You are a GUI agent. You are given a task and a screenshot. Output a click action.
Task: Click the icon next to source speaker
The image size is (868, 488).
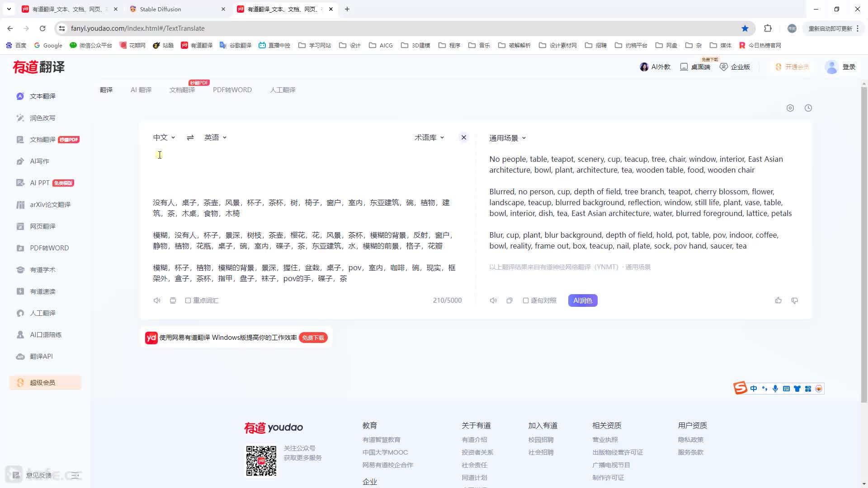pyautogui.click(x=173, y=300)
